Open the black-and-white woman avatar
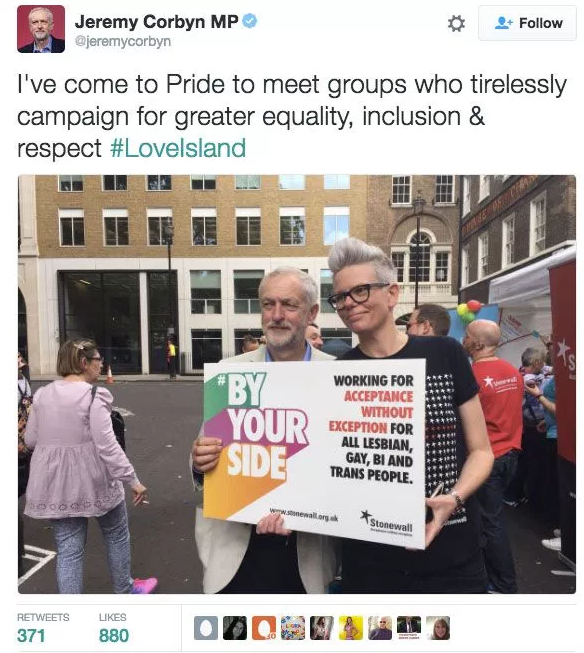The image size is (584, 653). [235, 628]
